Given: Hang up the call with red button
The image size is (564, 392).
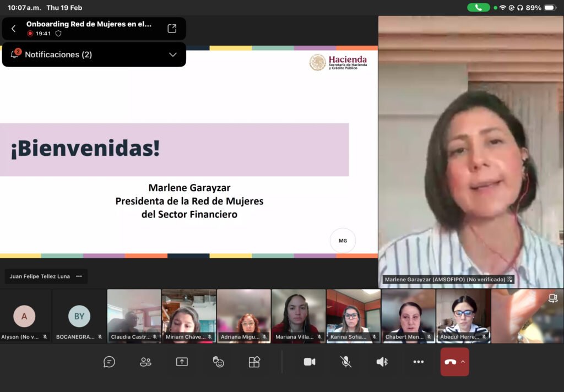Looking at the screenshot, I should click(450, 362).
